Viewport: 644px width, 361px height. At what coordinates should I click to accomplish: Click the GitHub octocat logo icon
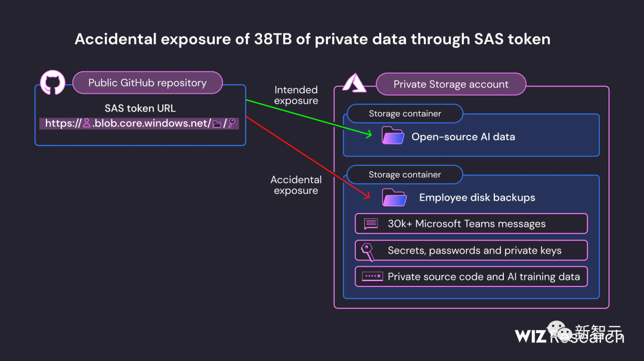[52, 83]
